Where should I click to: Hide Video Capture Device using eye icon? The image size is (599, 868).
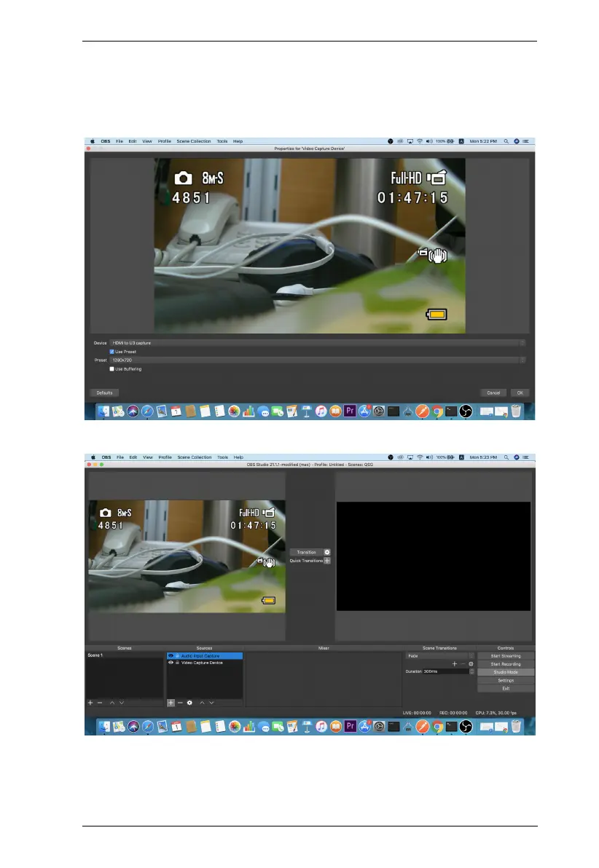coord(171,663)
